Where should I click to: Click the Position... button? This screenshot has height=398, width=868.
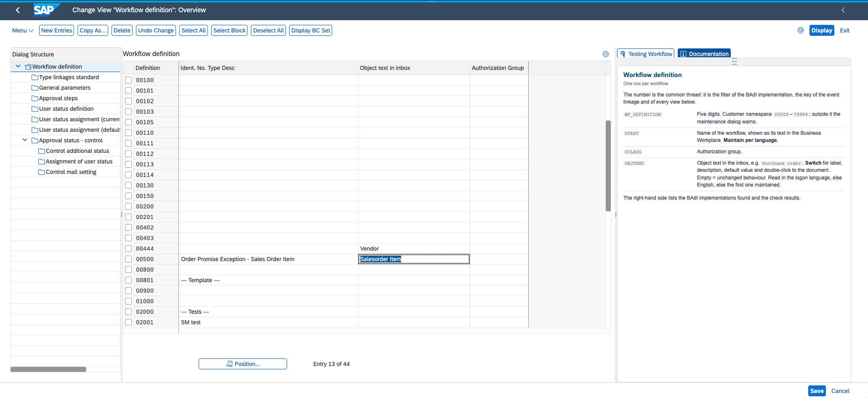click(243, 364)
